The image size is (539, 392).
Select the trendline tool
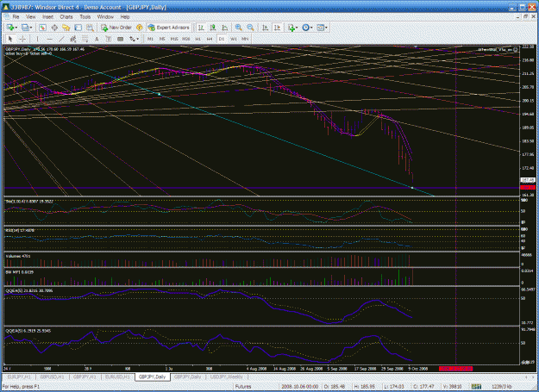(x=61, y=39)
